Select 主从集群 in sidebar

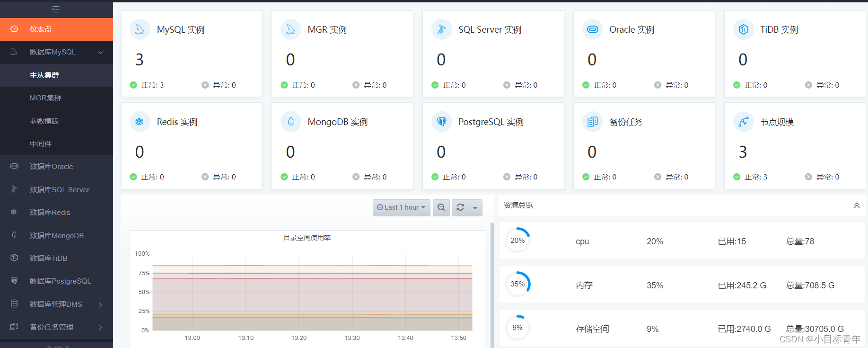click(x=56, y=75)
